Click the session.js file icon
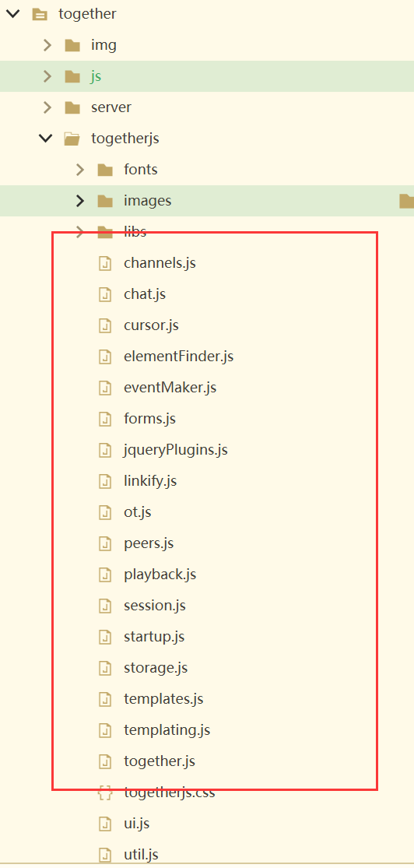Image resolution: width=414 pixels, height=868 pixels. (104, 606)
